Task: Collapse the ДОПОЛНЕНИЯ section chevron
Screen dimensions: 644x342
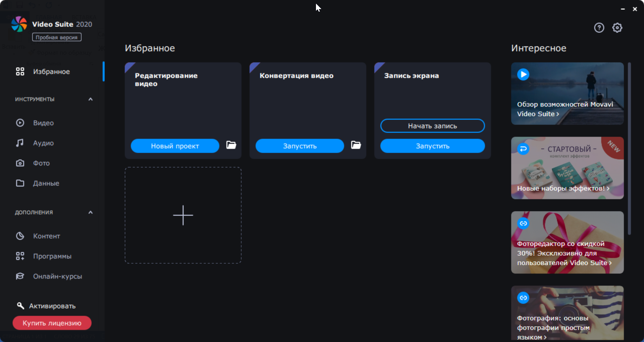Action: pos(91,212)
